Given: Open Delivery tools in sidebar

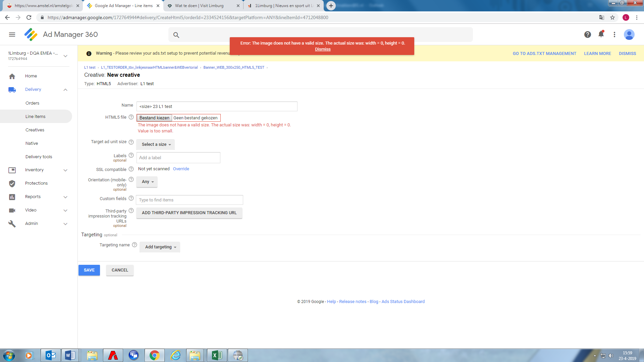Looking at the screenshot, I should coord(39,157).
